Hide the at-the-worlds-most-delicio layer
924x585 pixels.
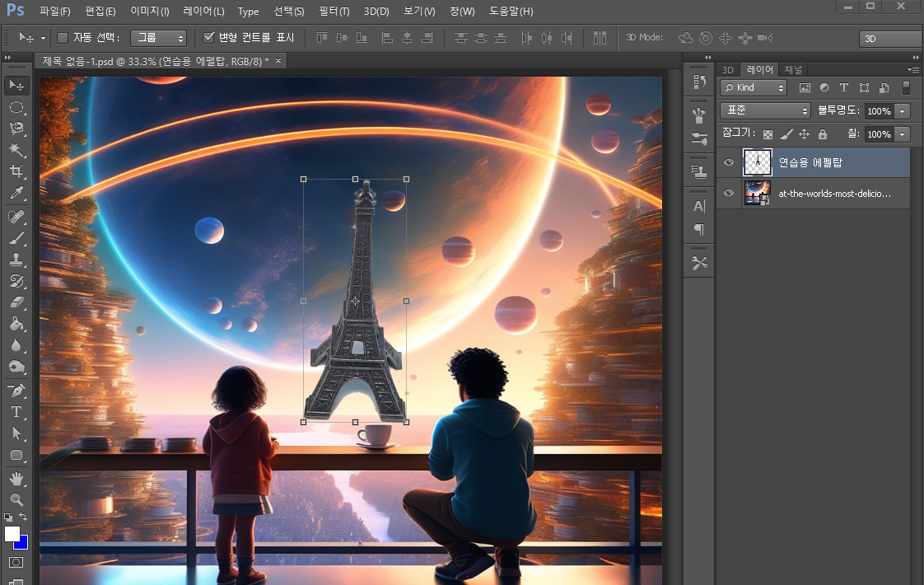tap(729, 193)
